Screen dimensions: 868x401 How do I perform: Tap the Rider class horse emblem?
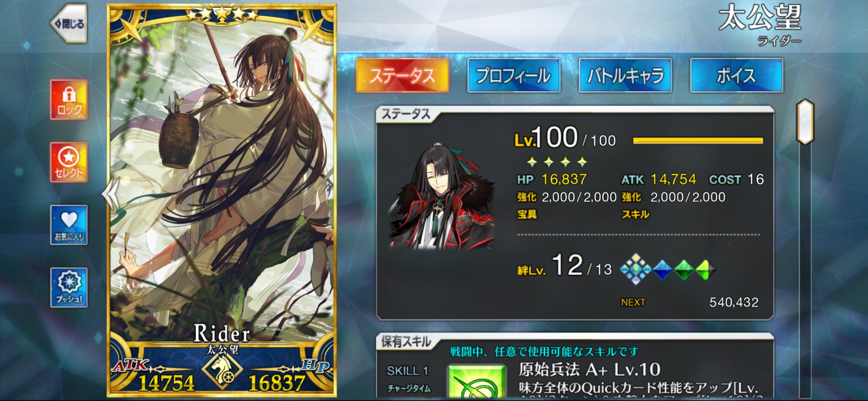point(222,371)
